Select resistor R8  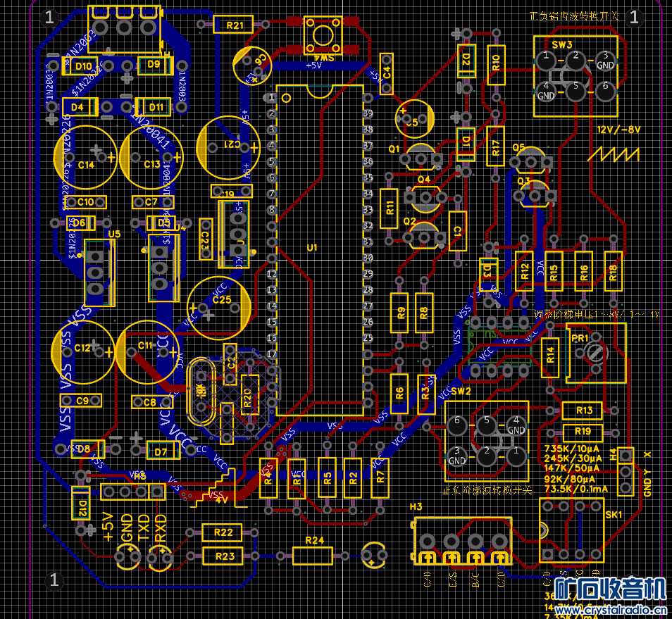click(424, 313)
